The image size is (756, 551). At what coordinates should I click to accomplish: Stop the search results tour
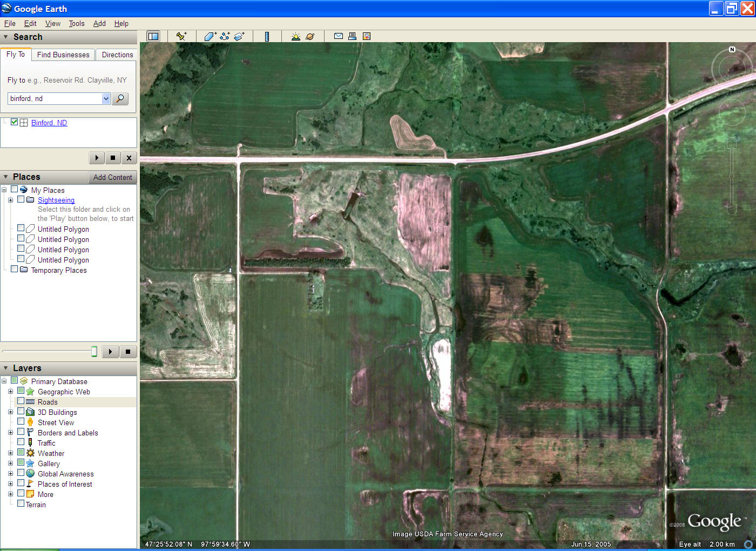(113, 158)
